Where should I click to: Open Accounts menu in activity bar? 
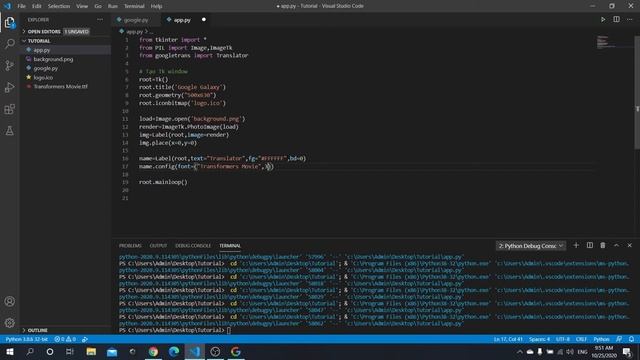point(9,301)
